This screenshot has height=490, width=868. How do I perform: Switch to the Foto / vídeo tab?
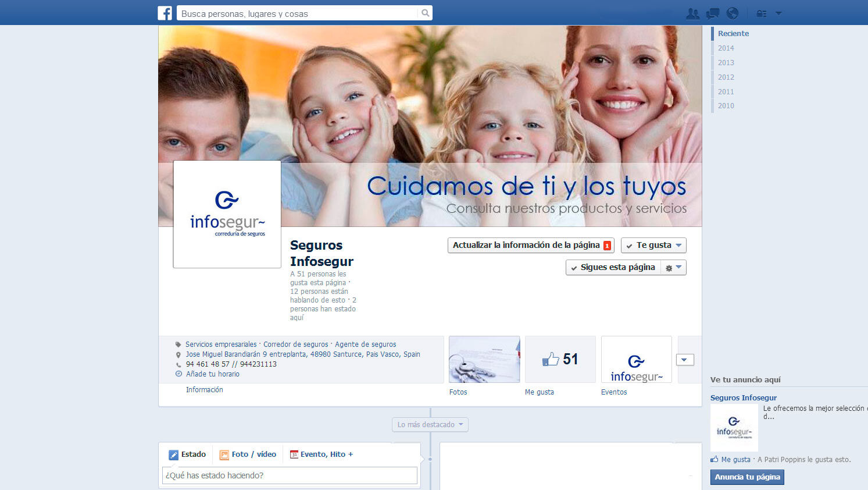[x=248, y=455]
